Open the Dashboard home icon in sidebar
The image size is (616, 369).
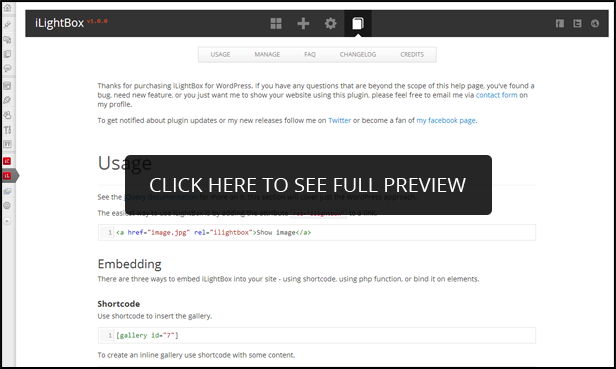7,8
